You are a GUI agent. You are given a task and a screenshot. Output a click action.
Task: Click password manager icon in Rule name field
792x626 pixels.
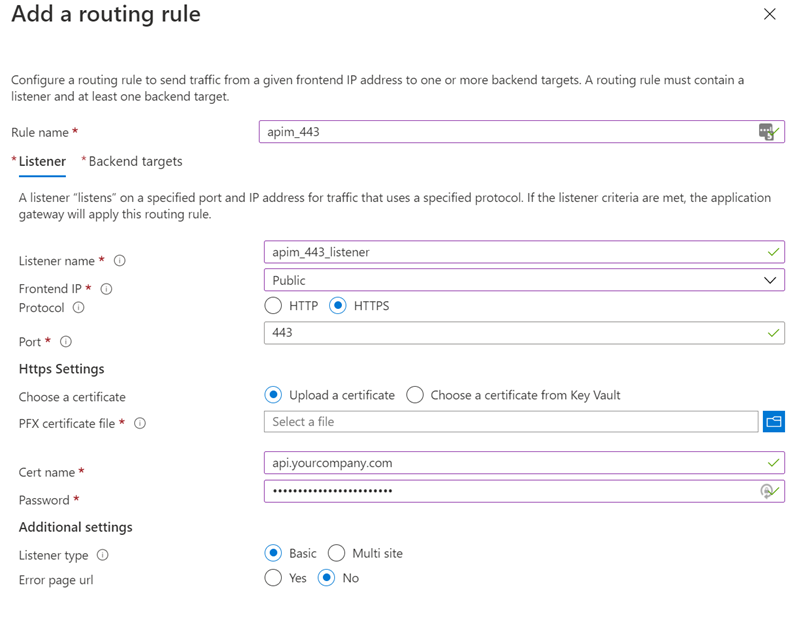[765, 132]
